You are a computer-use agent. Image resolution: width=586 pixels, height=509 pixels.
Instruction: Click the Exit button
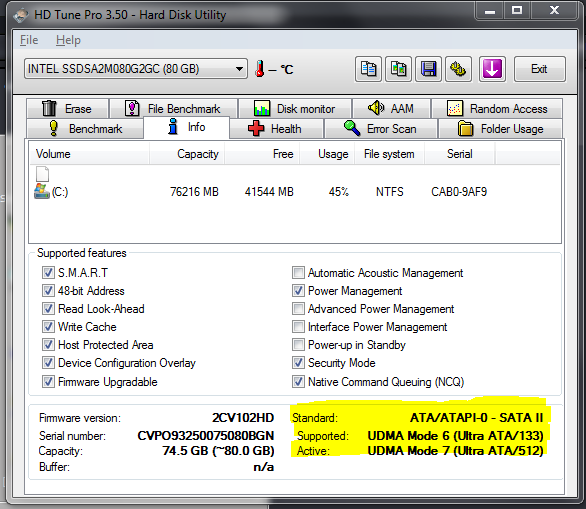(539, 69)
